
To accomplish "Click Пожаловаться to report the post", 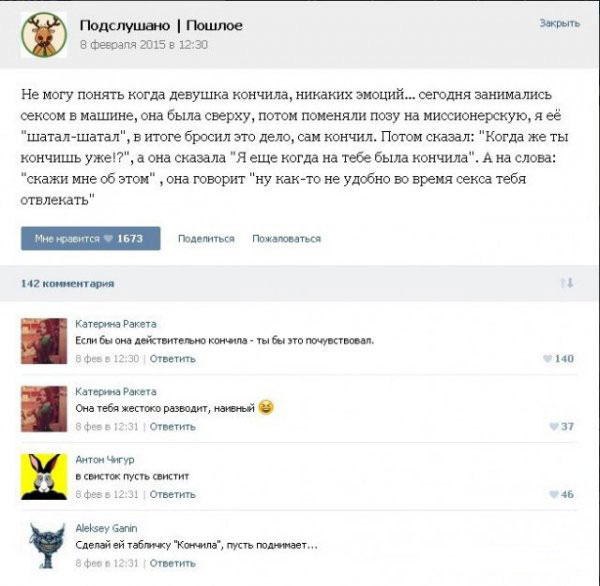I will point(287,238).
